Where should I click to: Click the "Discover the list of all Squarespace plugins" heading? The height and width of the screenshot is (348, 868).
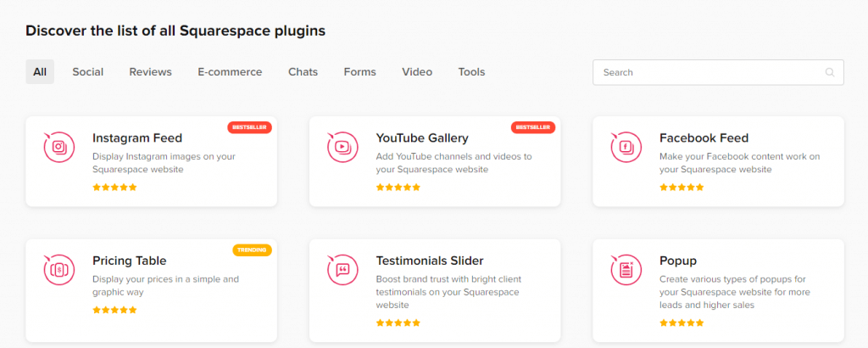pos(175,31)
